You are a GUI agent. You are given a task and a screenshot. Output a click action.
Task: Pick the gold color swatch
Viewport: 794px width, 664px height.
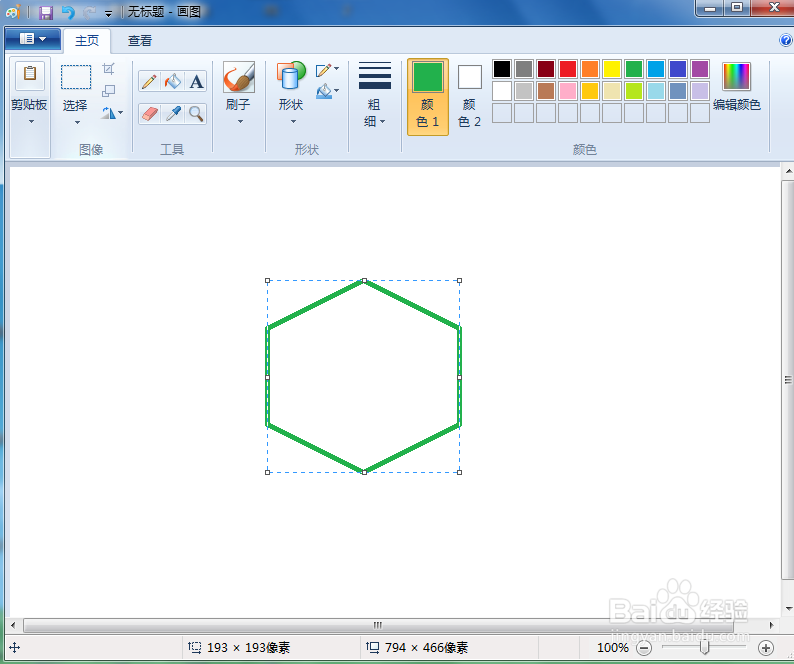[x=590, y=91]
